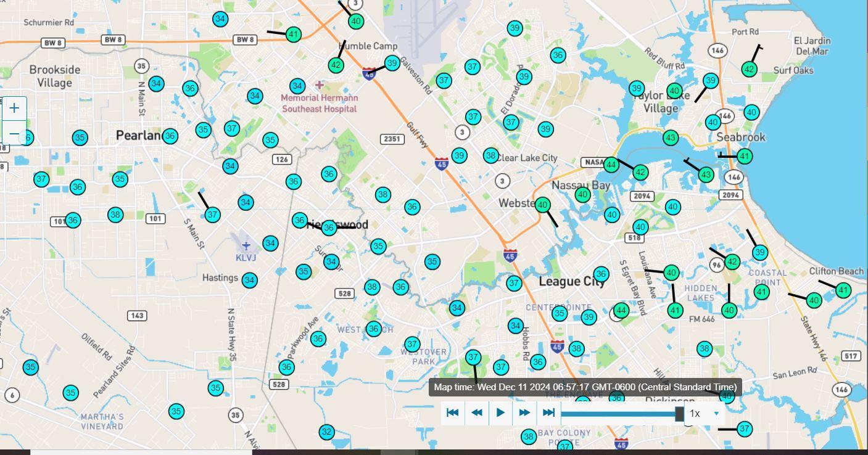Zoom out of the map
Screen dimensions: 868x455
click(x=14, y=133)
